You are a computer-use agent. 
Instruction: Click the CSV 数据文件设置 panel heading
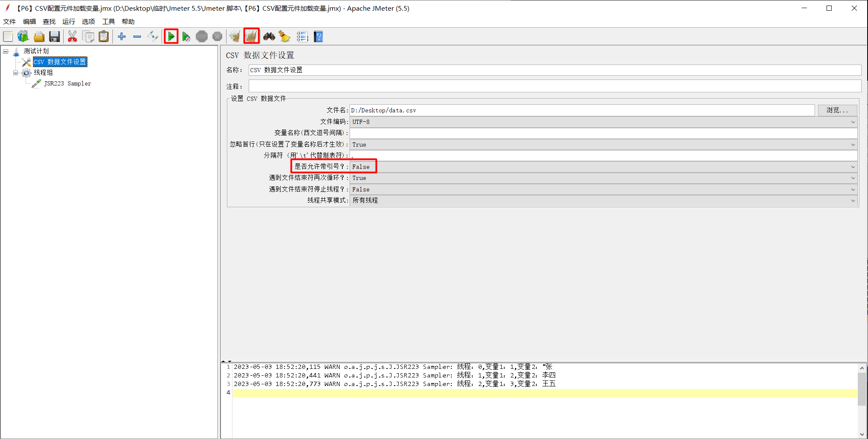(260, 55)
